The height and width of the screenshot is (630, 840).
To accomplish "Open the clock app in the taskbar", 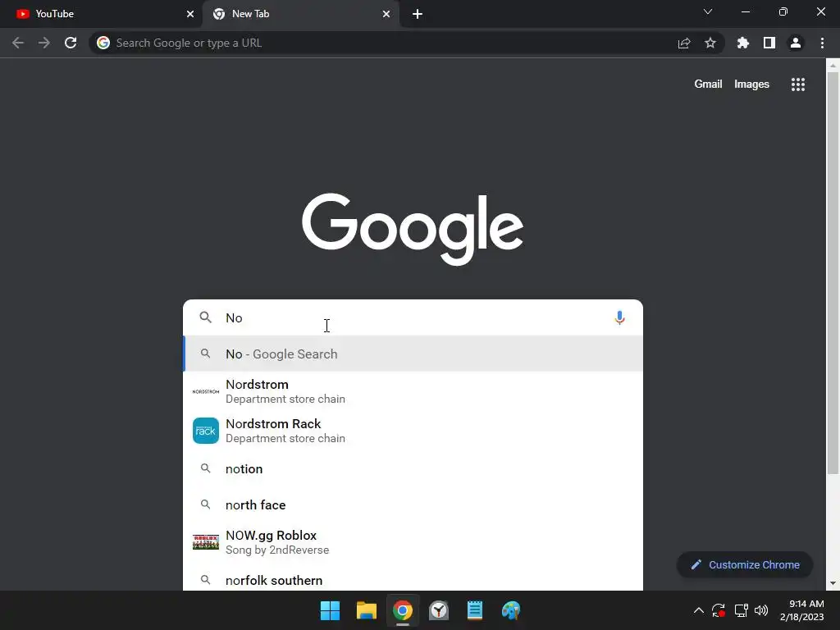I will point(439,610).
